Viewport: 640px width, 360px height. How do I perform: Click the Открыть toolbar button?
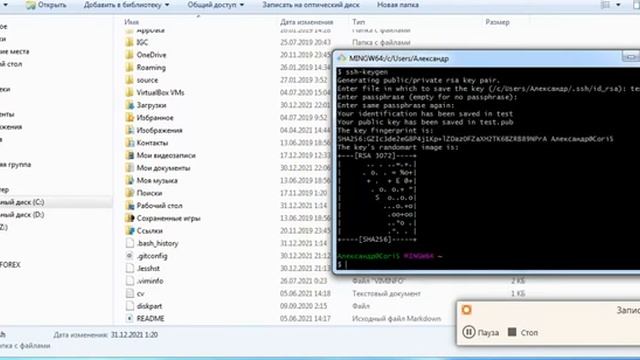(46, 5)
